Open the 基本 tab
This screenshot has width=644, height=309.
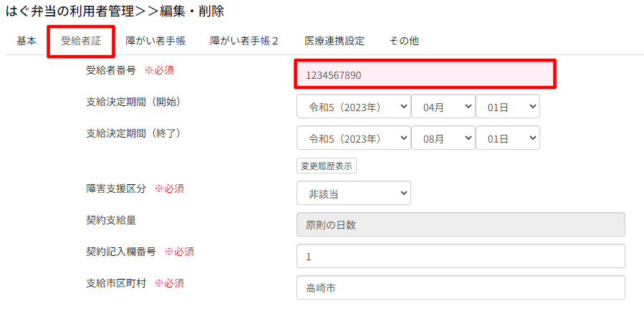[27, 41]
